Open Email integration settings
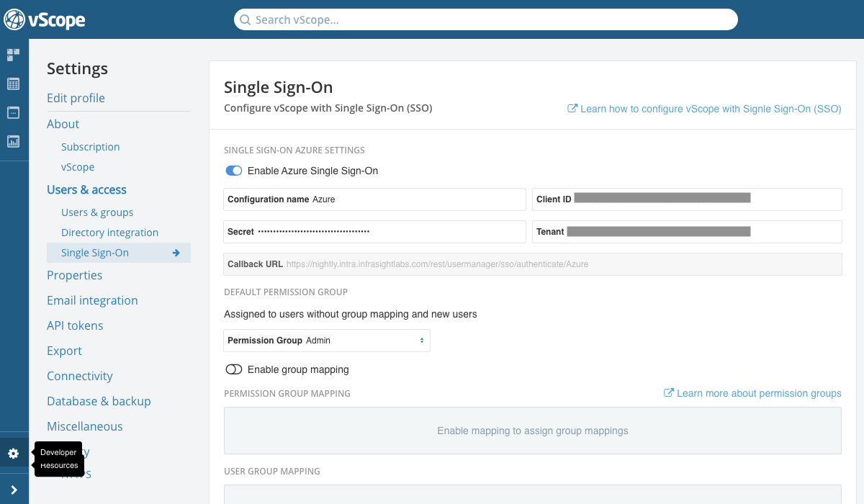Screen dimensions: 864x504 [92, 300]
